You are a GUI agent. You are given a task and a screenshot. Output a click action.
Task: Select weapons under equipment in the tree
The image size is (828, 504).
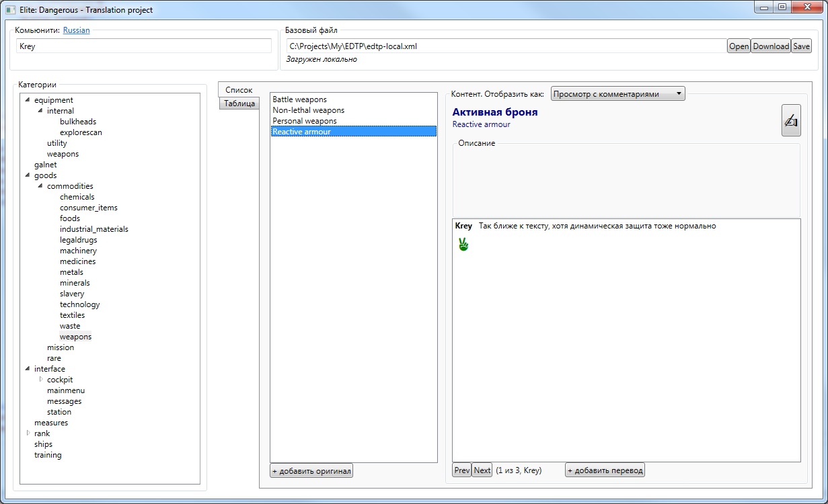[63, 154]
